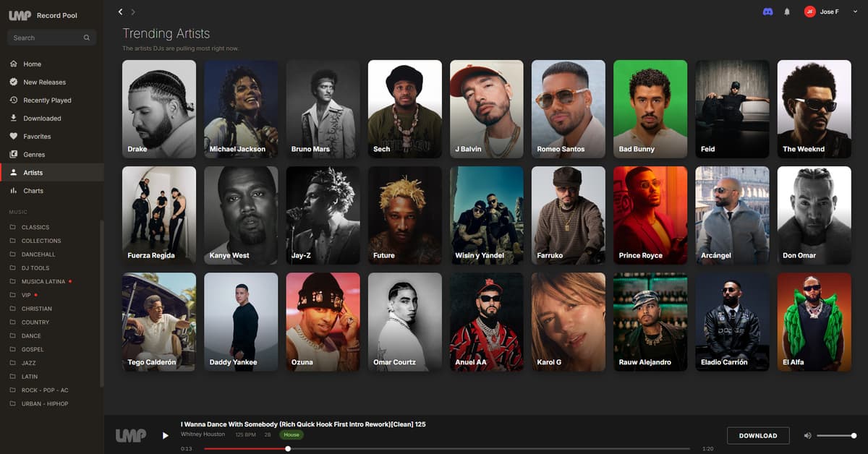Open the COLLECTIONS folder
Image resolution: width=868 pixels, height=454 pixels.
point(41,241)
